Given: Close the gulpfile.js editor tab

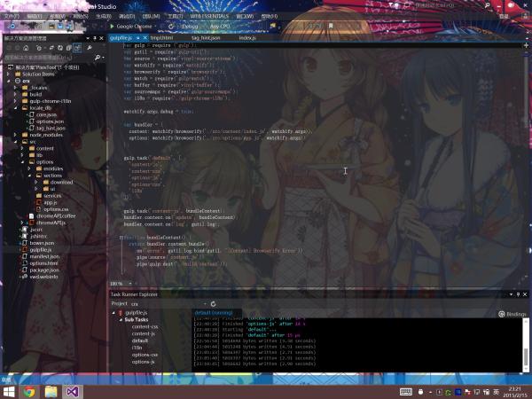Looking at the screenshot, I should point(145,37).
